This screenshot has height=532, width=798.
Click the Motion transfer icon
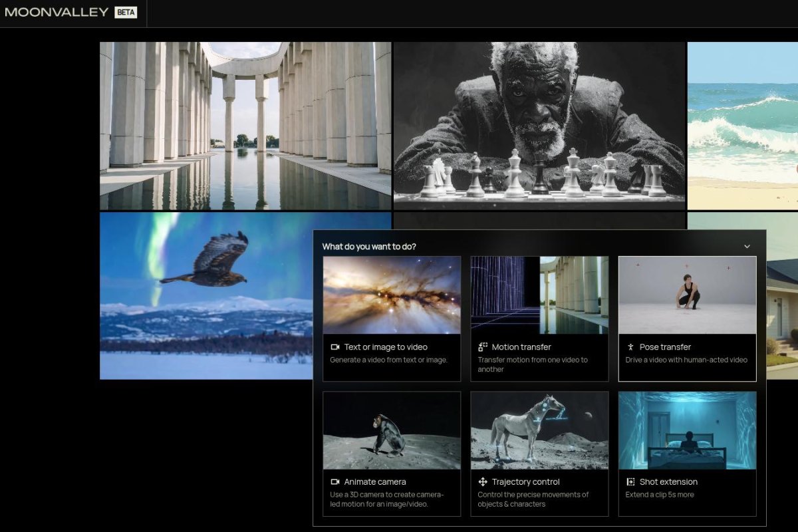click(x=483, y=347)
